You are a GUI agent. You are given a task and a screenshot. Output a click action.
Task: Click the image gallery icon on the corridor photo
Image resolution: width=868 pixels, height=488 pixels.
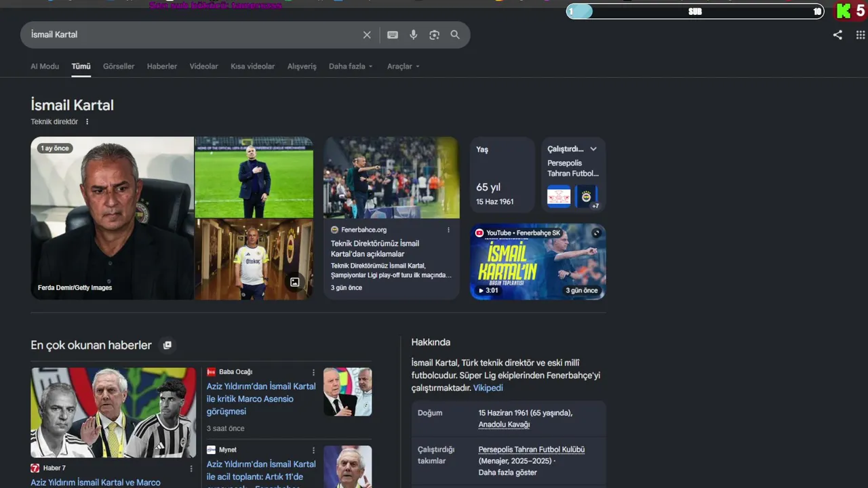click(295, 282)
